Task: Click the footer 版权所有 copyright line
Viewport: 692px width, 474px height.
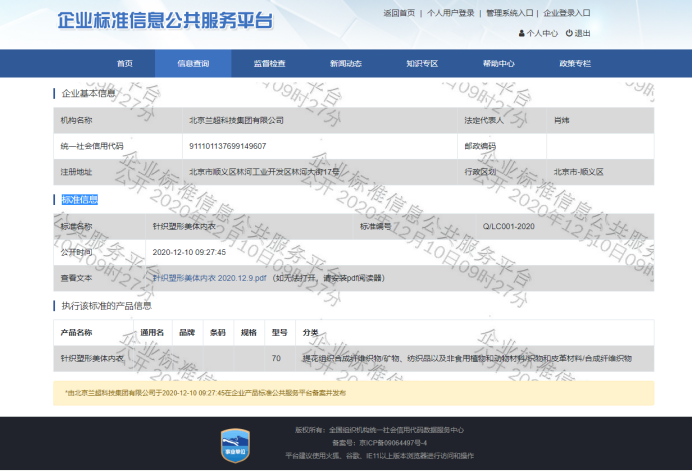Action: click(x=380, y=430)
